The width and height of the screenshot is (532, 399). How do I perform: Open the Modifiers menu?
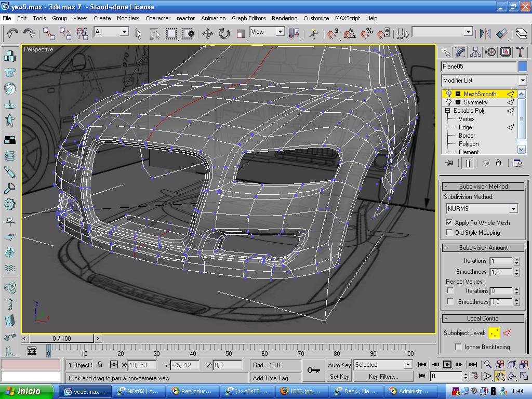[x=128, y=18]
